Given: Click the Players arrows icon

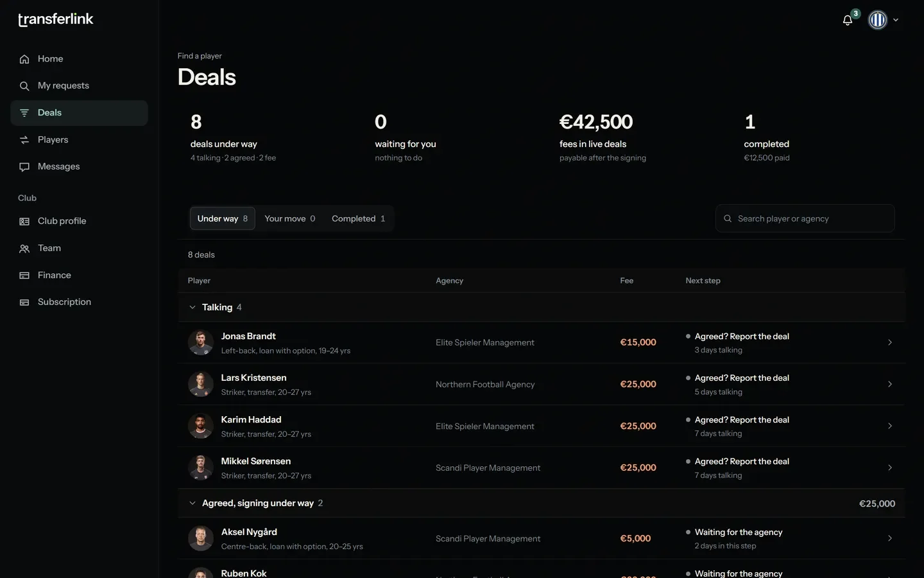Looking at the screenshot, I should [24, 140].
